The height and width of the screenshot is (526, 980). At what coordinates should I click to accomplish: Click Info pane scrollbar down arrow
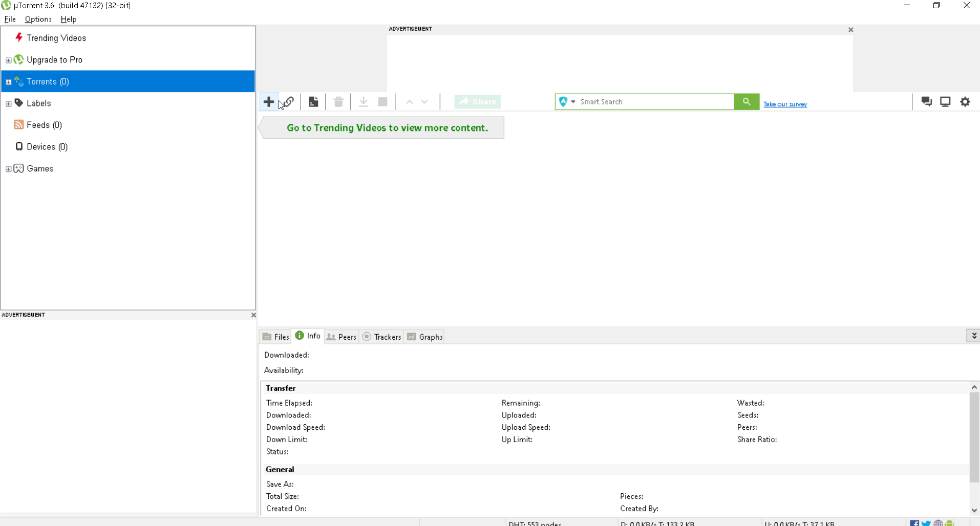point(974,510)
